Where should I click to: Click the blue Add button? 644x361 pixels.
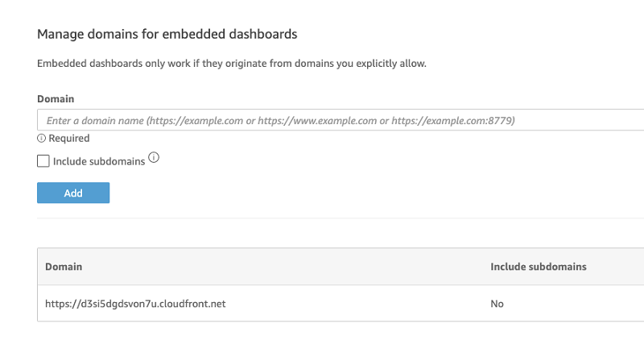(x=73, y=193)
